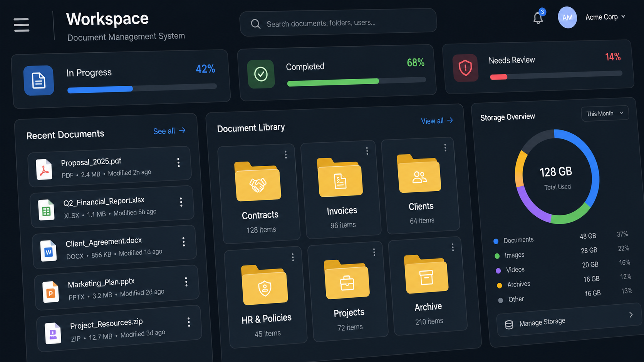Click the Workspace title

[x=107, y=19]
